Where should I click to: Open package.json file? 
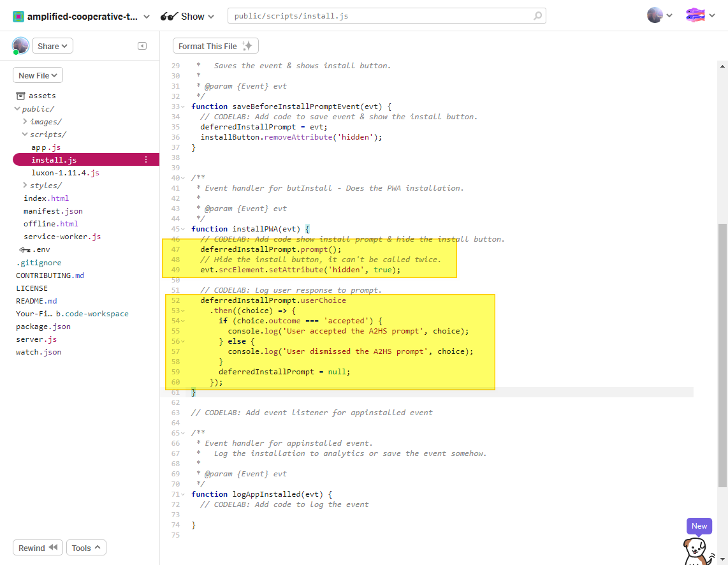click(x=43, y=327)
